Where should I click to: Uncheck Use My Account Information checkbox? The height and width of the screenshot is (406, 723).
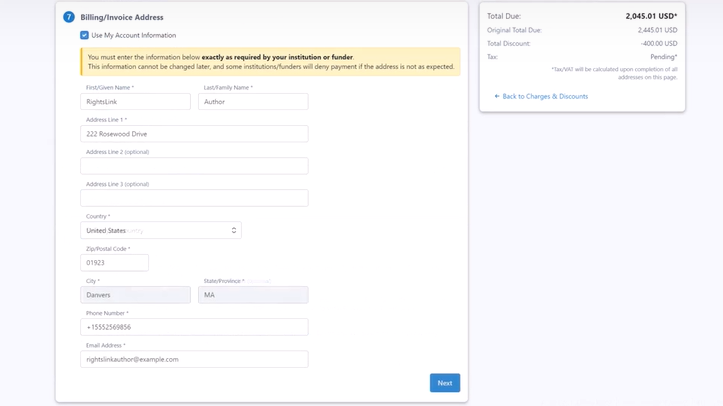pos(84,35)
